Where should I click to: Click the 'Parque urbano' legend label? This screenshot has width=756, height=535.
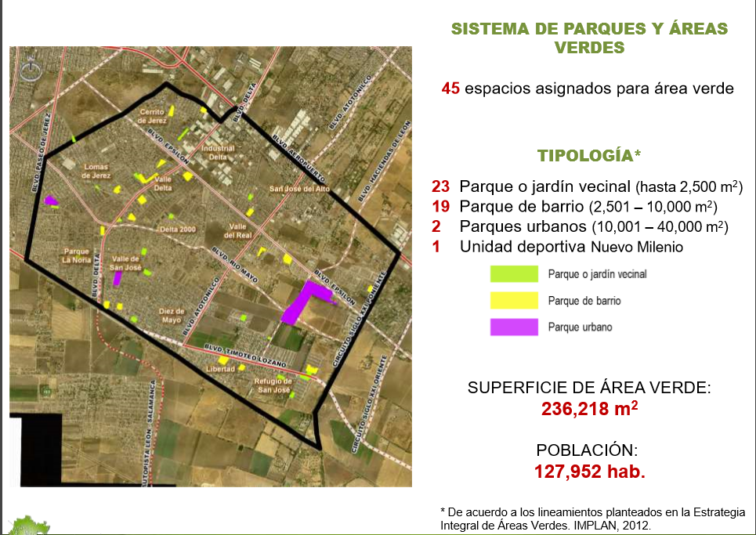[x=580, y=327]
